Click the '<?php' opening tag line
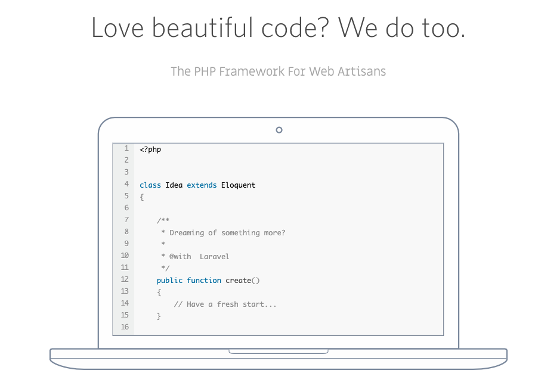 [x=150, y=150]
